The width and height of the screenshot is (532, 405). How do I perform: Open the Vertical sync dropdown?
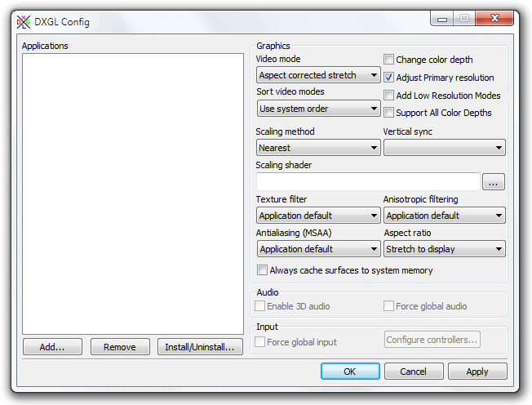click(444, 148)
